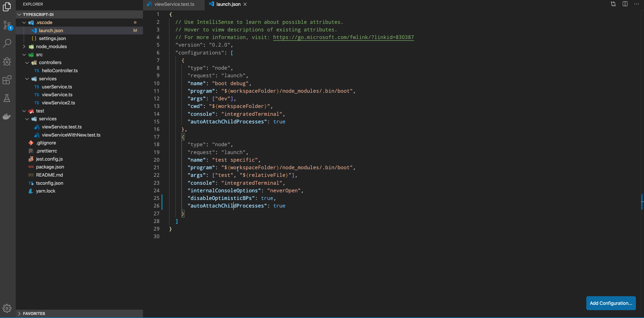Open the Manage settings gear

(x=7, y=308)
